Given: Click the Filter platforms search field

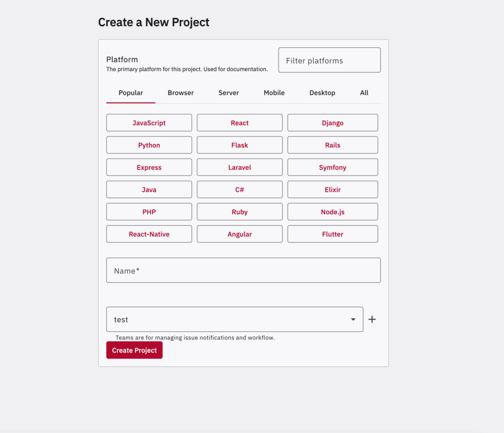Looking at the screenshot, I should tap(329, 61).
